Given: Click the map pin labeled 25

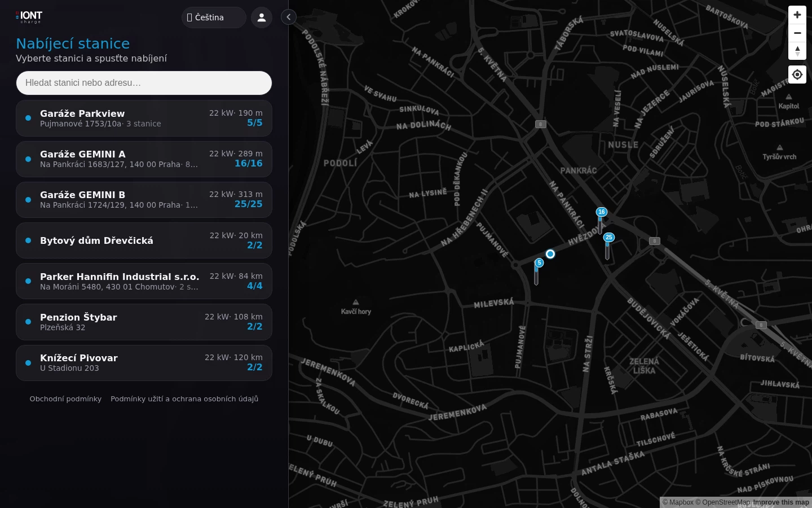Looking at the screenshot, I should pos(608,245).
